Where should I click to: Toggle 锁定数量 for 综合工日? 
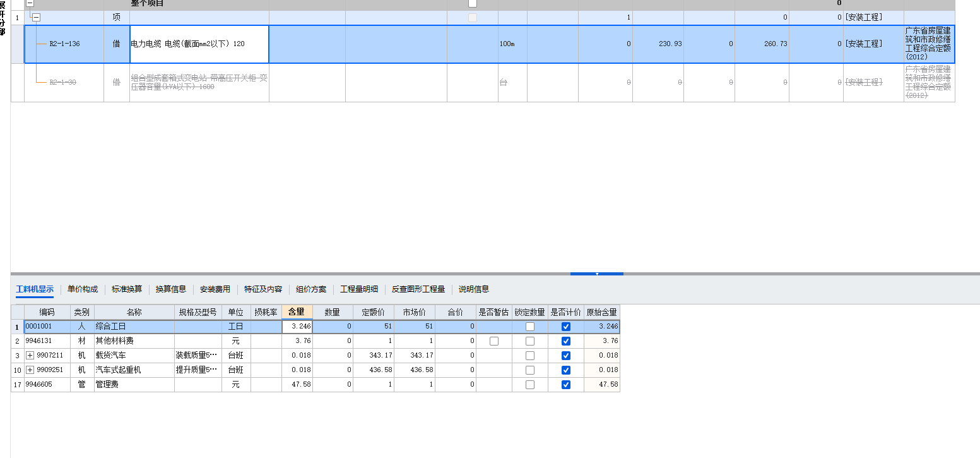tap(530, 327)
